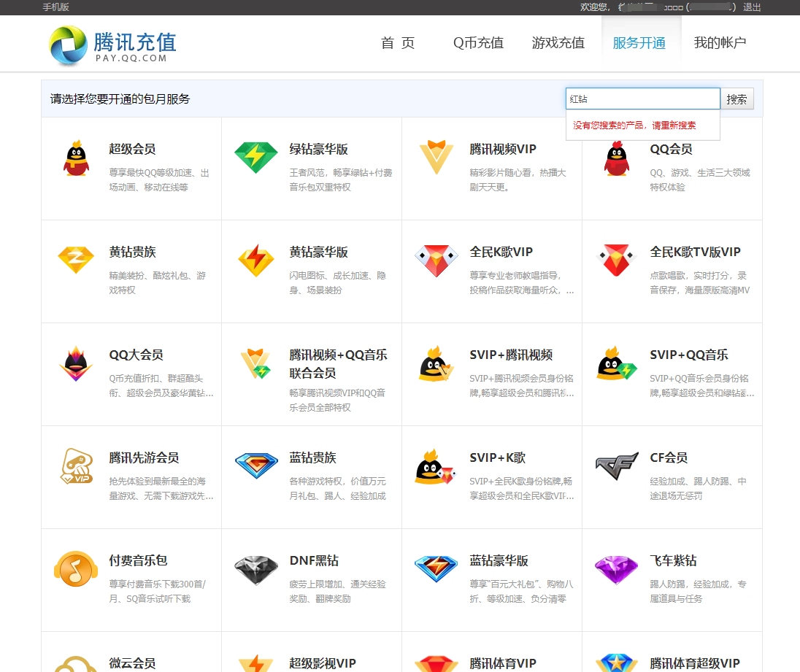Click the 腾讯体育超级VIP star icon

tap(616, 663)
